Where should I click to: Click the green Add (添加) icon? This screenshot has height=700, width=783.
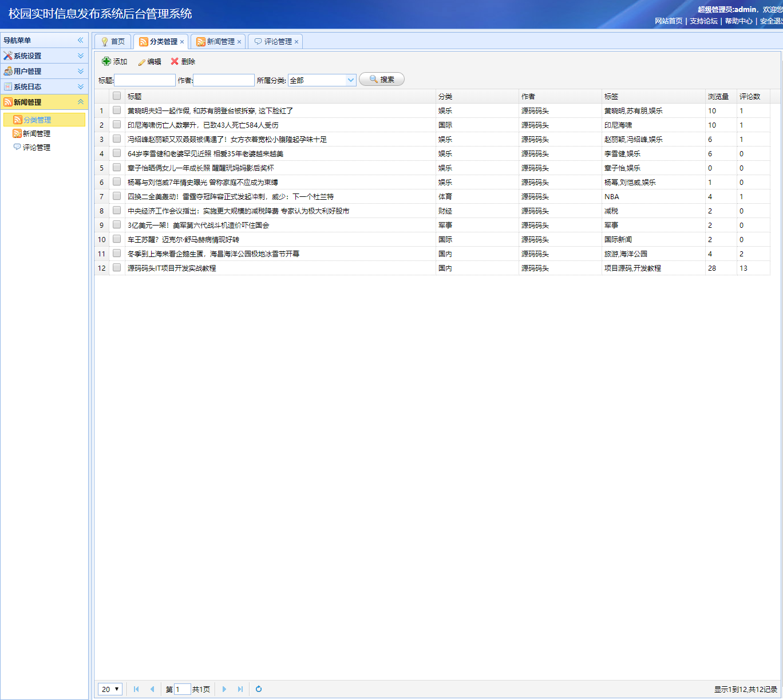[106, 61]
